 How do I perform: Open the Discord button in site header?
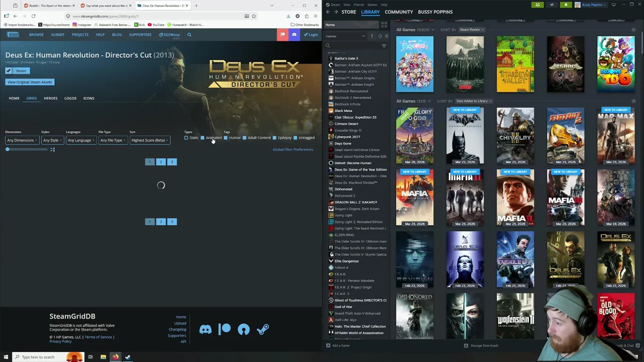click(x=294, y=35)
